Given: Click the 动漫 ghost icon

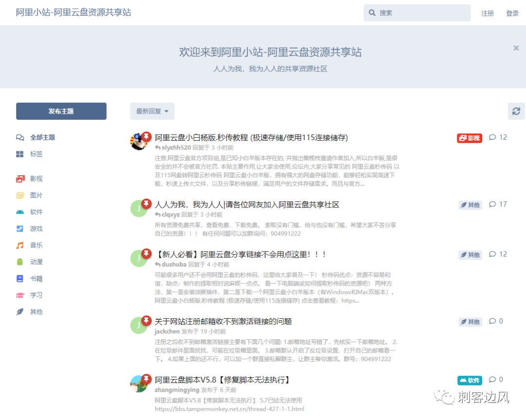Looking at the screenshot, I should (x=20, y=262).
